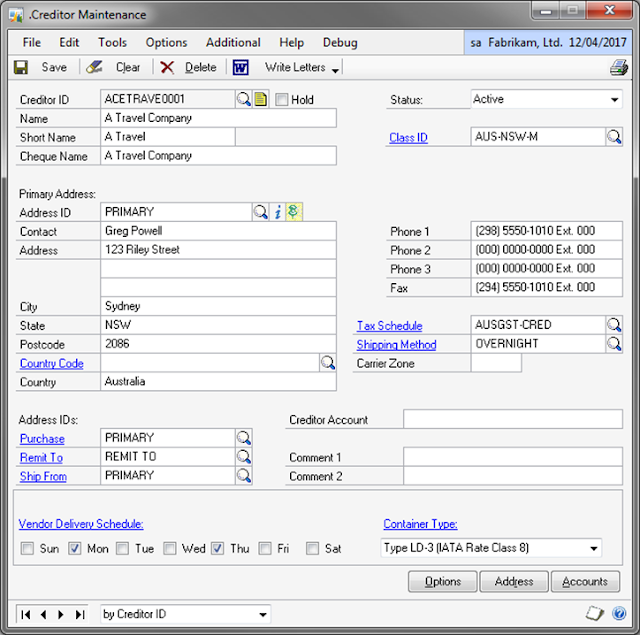The height and width of the screenshot is (635, 640).
Task: Open the File menu
Action: pyautogui.click(x=31, y=42)
